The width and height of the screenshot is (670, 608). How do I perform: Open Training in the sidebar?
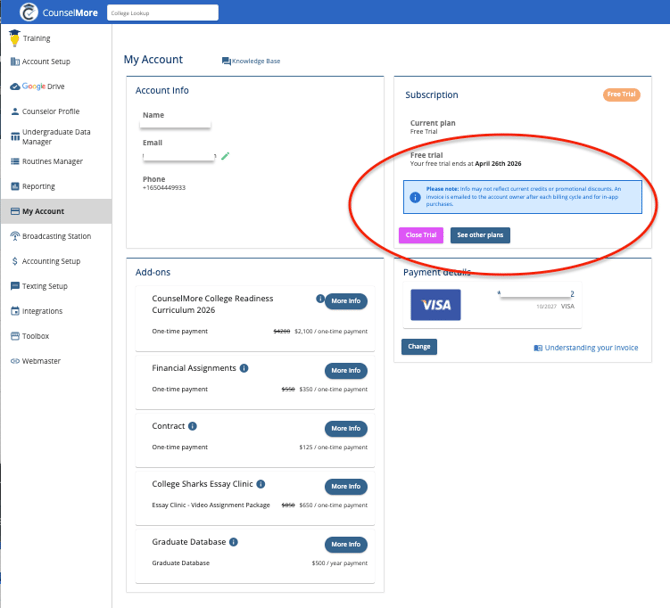point(36,38)
